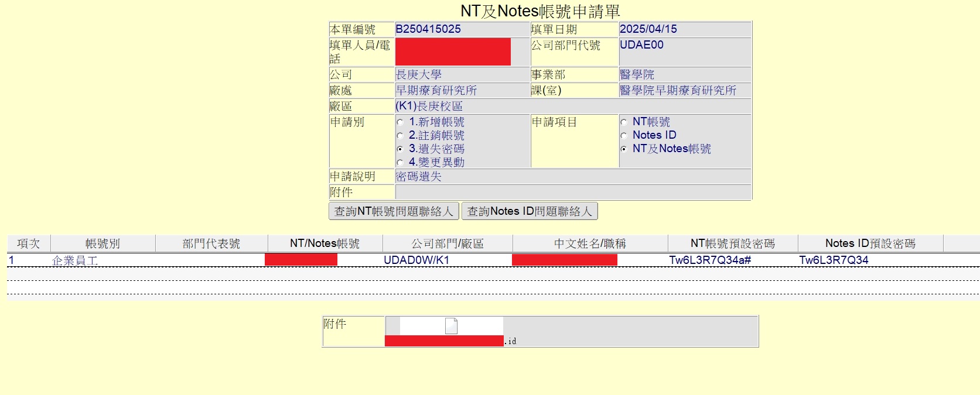This screenshot has height=395, width=980.
Task: Click the 密碼遺失 description field
Action: pos(419,177)
